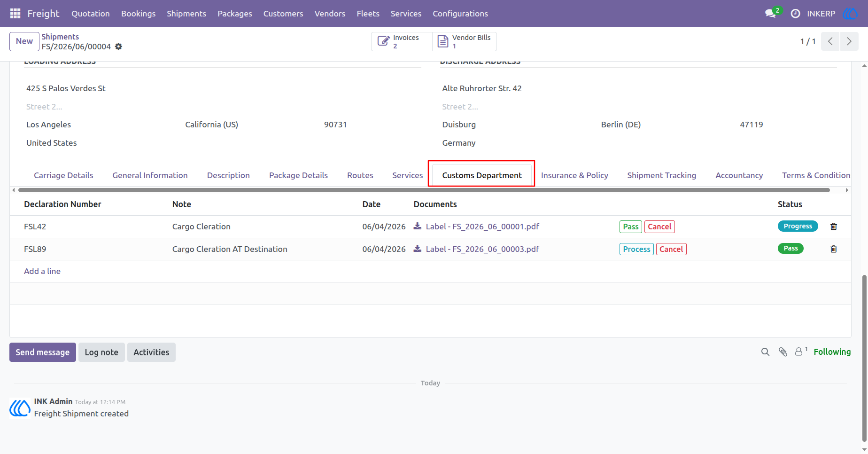The height and width of the screenshot is (454, 868).
Task: Download Label FS_2026_06_00003.pdf icon
Action: (x=418, y=249)
